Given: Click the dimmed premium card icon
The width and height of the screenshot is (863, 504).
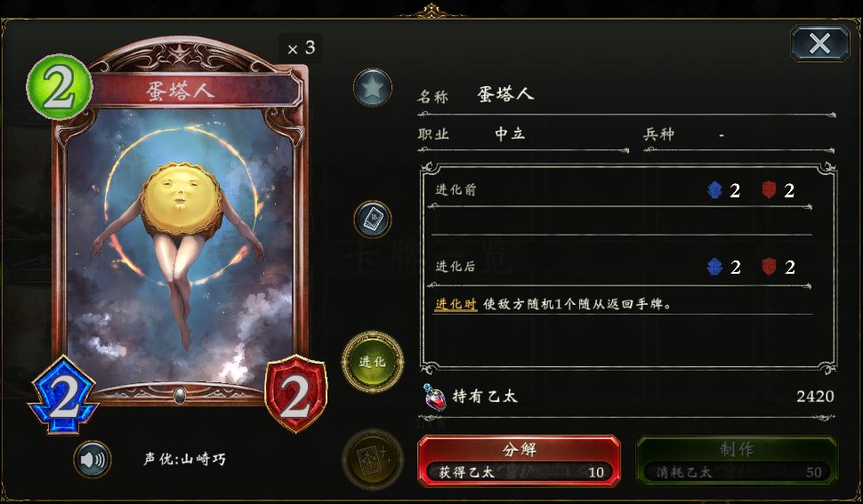Looking at the screenshot, I should tap(373, 459).
